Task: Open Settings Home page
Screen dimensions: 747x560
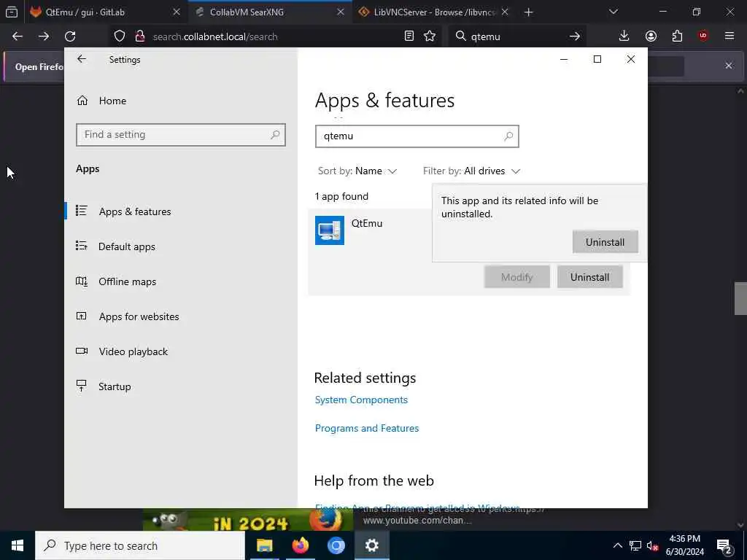Action: click(x=101, y=101)
